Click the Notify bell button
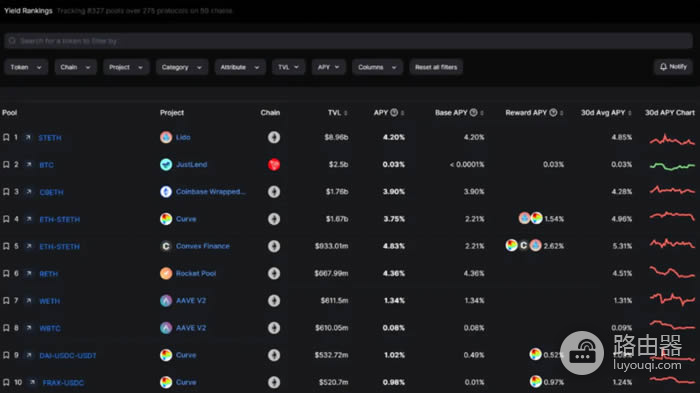Viewport: 700px width, 393px height. tap(673, 67)
